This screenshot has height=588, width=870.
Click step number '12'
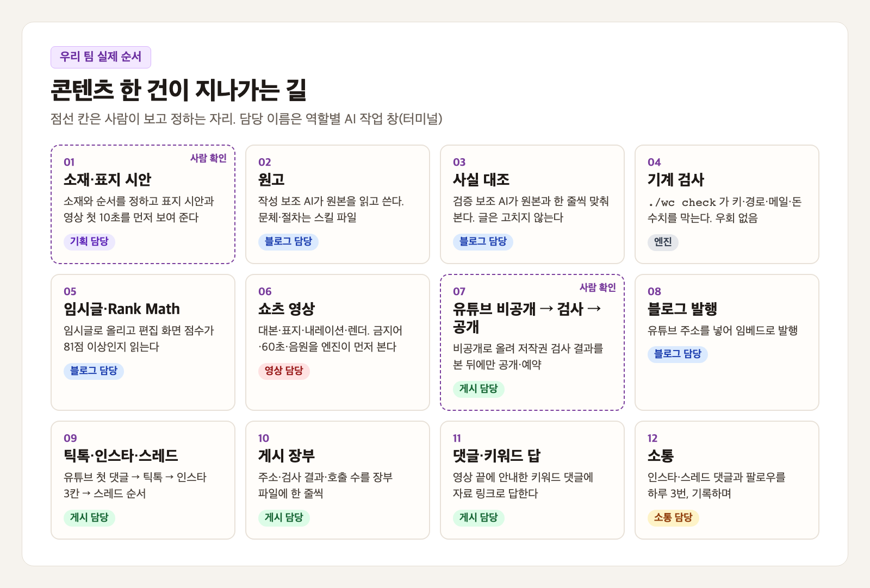(x=652, y=438)
